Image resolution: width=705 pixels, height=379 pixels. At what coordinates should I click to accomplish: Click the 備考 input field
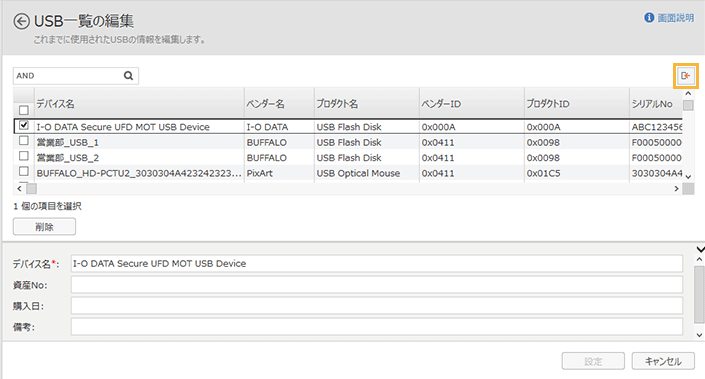[377, 327]
